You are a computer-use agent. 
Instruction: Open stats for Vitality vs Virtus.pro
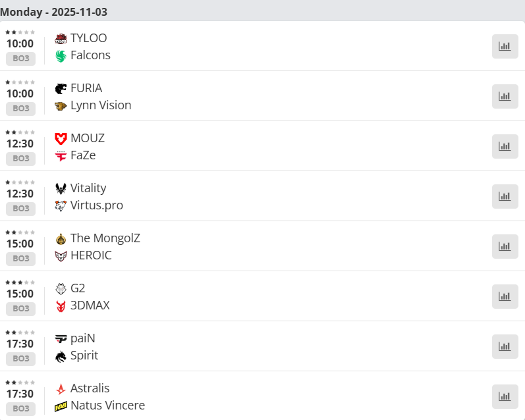tap(505, 196)
